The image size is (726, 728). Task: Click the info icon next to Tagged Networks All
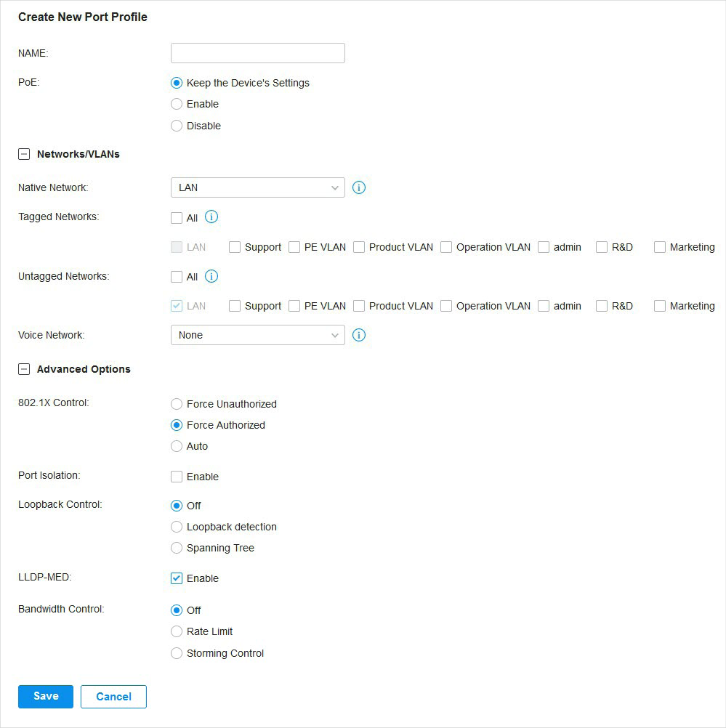211,217
